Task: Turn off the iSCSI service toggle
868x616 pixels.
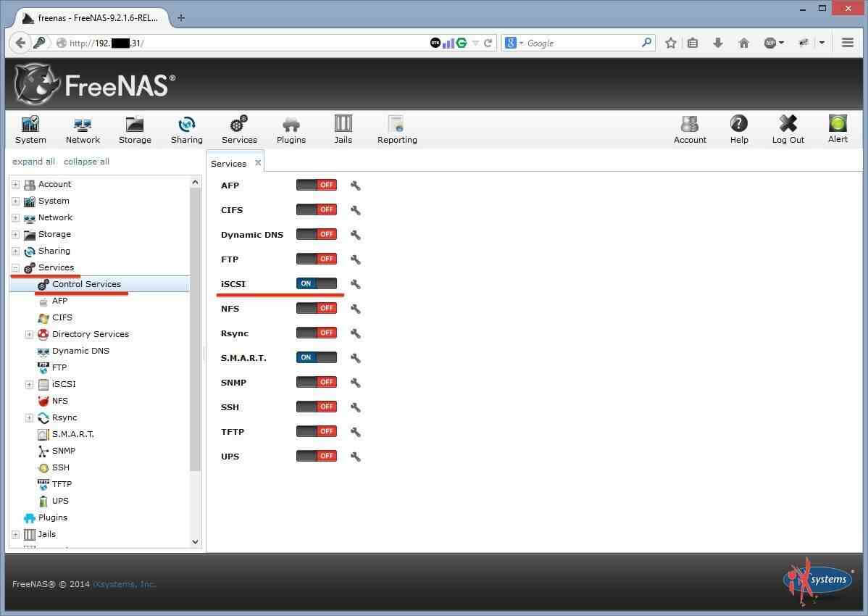Action: [316, 283]
